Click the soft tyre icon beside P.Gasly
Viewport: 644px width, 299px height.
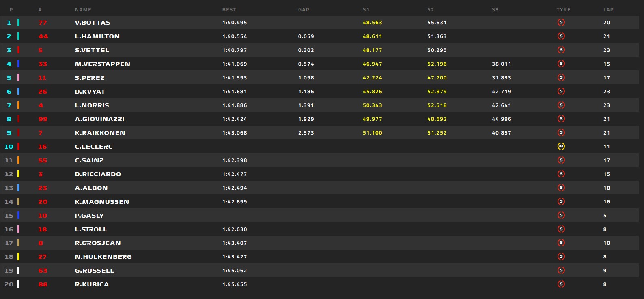pos(561,215)
